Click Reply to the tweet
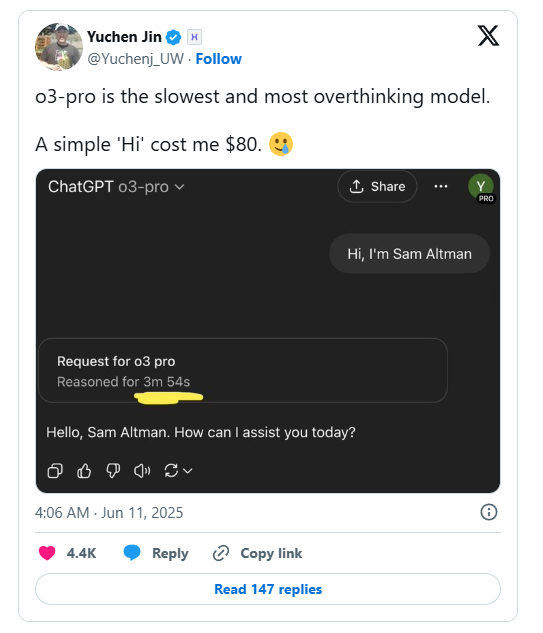This screenshot has width=543, height=633. [156, 553]
